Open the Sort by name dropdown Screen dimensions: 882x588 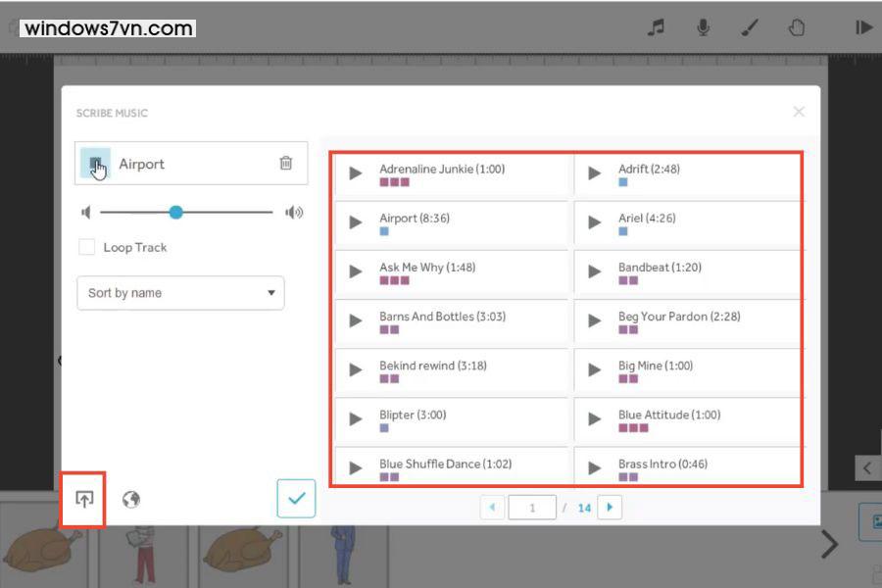click(180, 293)
